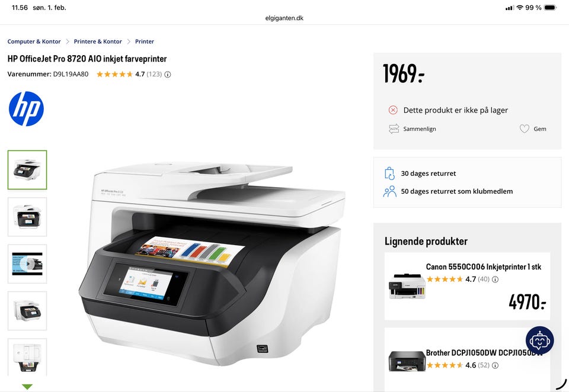Expand more thumbnails with green down arrow
The width and height of the screenshot is (569, 392).
pyautogui.click(x=27, y=387)
